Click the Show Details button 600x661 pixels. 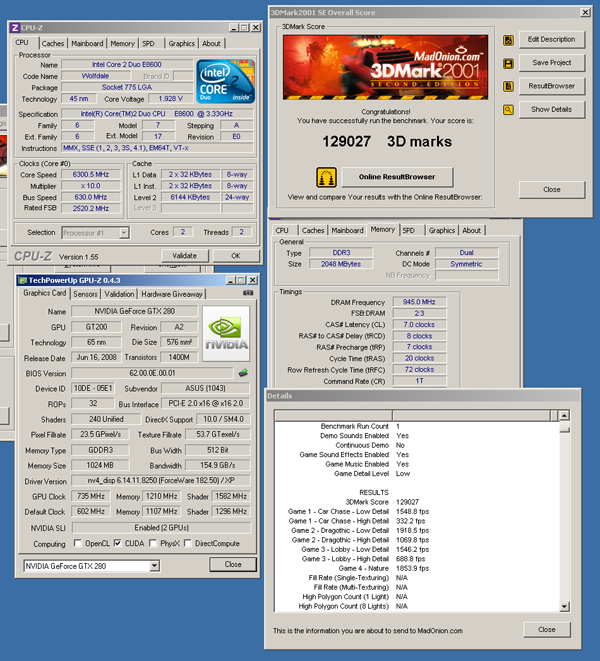click(x=552, y=110)
